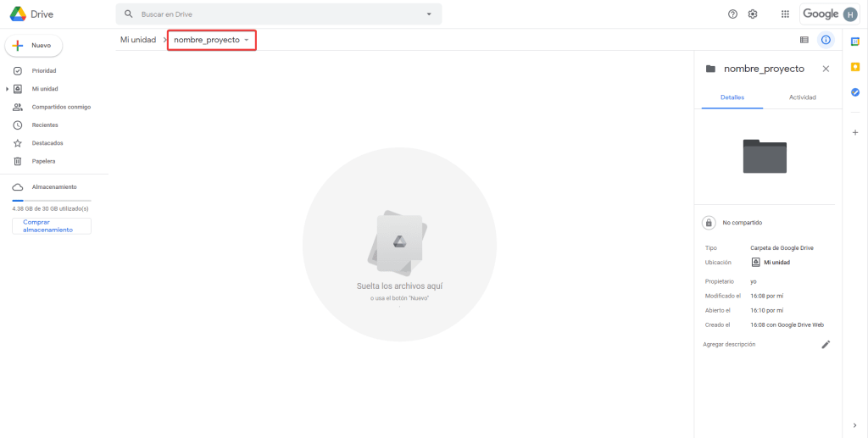Click the account avatar H

click(x=849, y=14)
